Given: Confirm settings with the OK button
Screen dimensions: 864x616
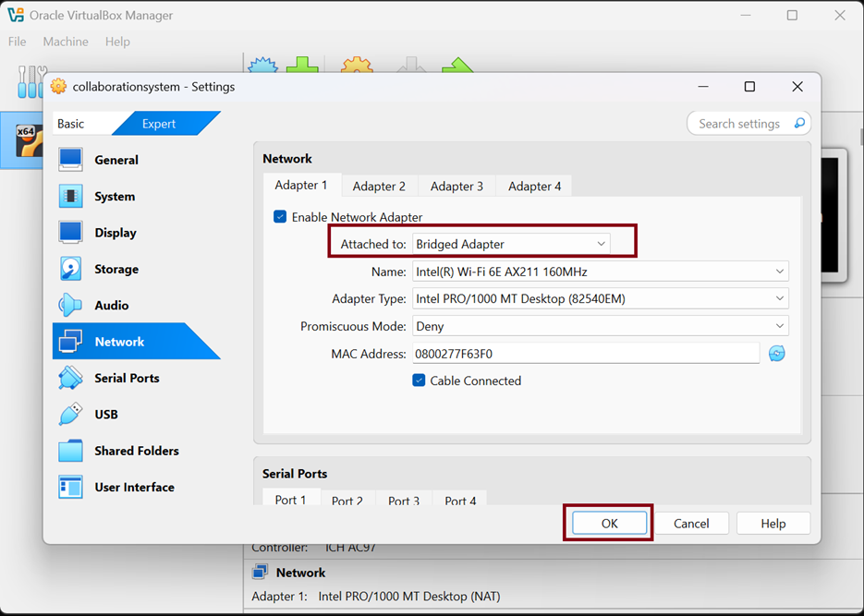Looking at the screenshot, I should pyautogui.click(x=610, y=523).
